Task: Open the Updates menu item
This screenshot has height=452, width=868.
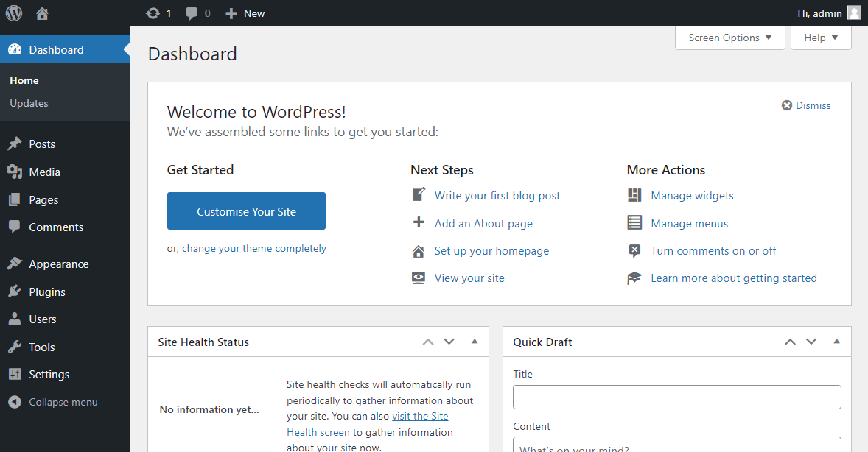Action: 29,103
